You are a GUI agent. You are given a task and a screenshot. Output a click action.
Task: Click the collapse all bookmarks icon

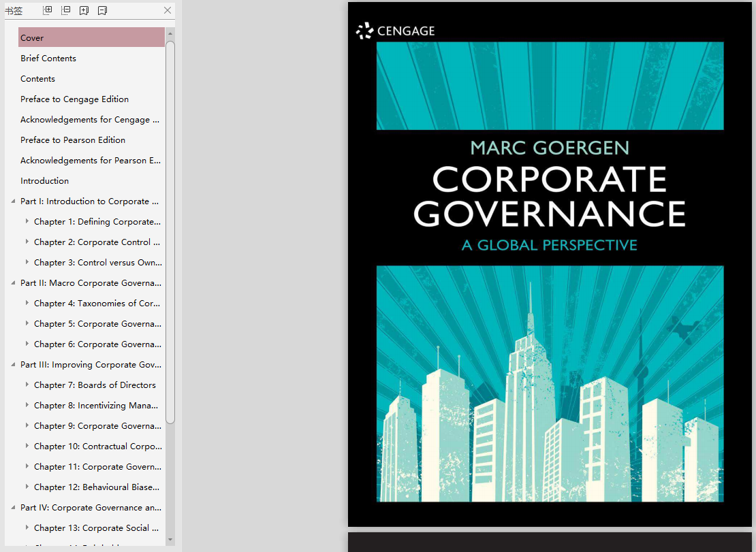pyautogui.click(x=65, y=10)
